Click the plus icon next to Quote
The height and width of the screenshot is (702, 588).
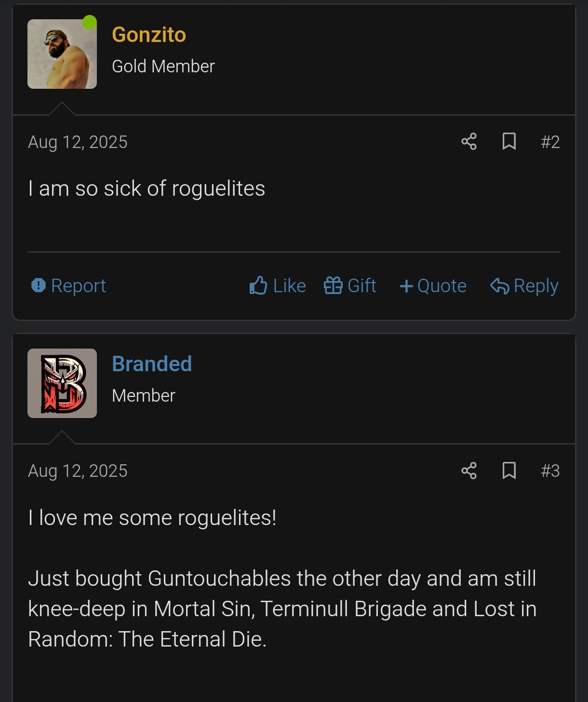pos(406,285)
